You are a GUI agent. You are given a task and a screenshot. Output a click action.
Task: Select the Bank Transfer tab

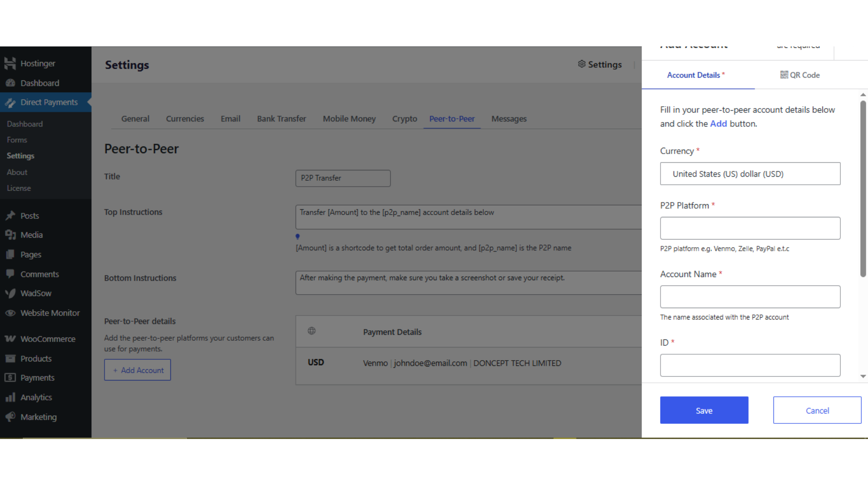(281, 119)
